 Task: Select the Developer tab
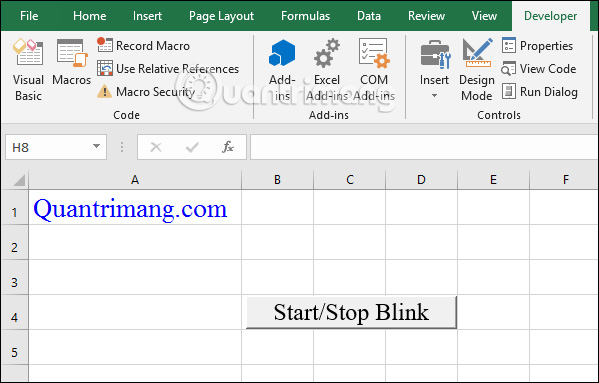pos(550,16)
